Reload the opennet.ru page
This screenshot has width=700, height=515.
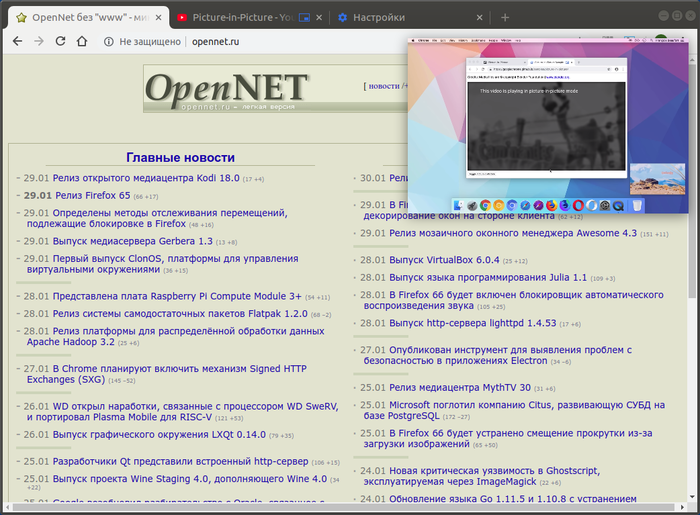(x=60, y=41)
